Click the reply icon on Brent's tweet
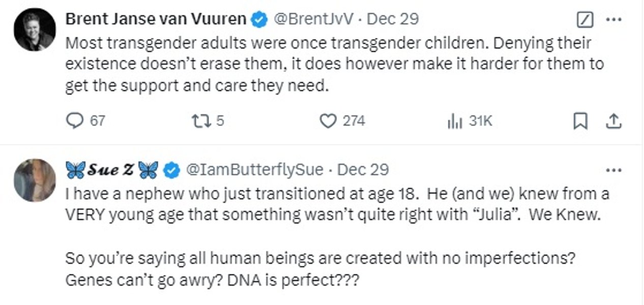This screenshot has height=305, width=644. (75, 120)
